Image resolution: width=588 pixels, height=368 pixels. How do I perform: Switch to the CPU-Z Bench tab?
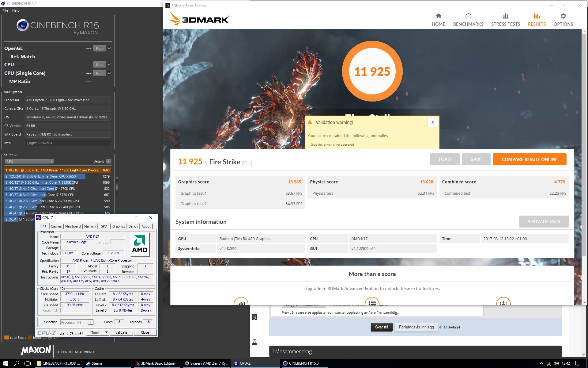coord(133,226)
